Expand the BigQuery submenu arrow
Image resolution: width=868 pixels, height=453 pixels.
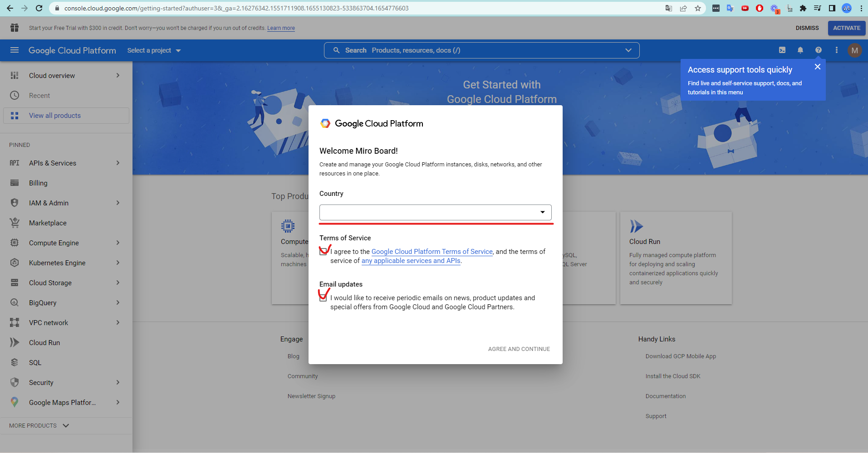[x=118, y=303]
